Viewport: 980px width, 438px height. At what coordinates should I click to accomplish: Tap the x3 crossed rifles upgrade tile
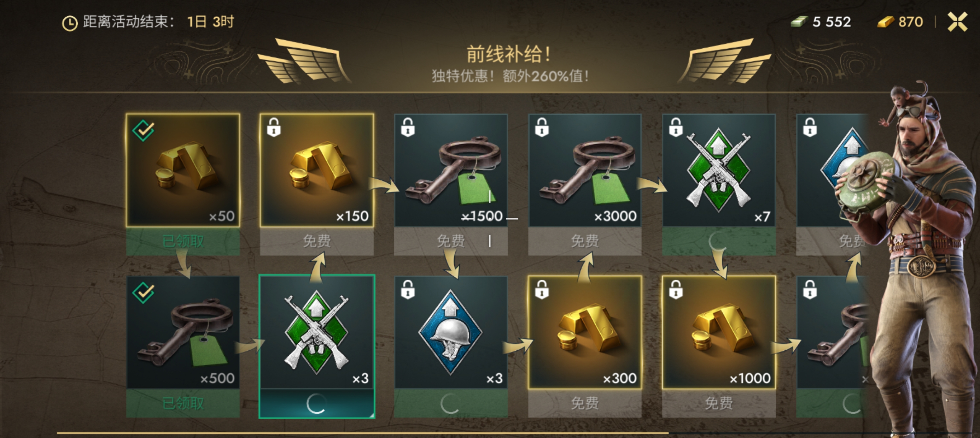(x=317, y=332)
